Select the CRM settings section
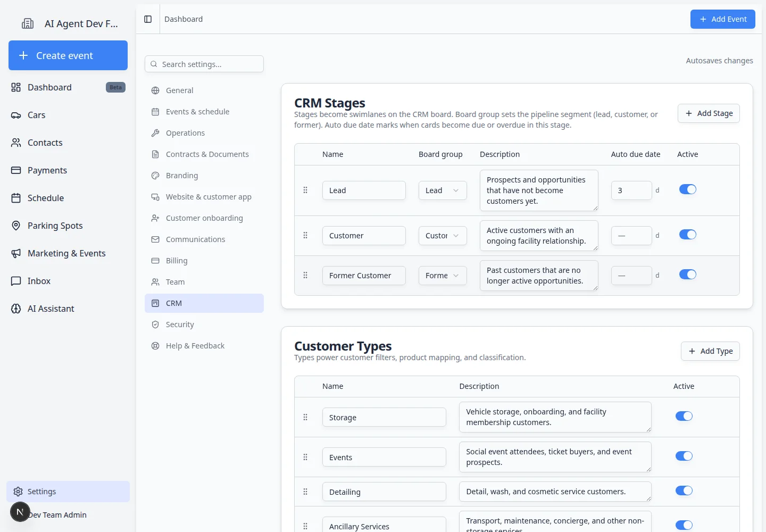The width and height of the screenshot is (766, 532). (204, 303)
